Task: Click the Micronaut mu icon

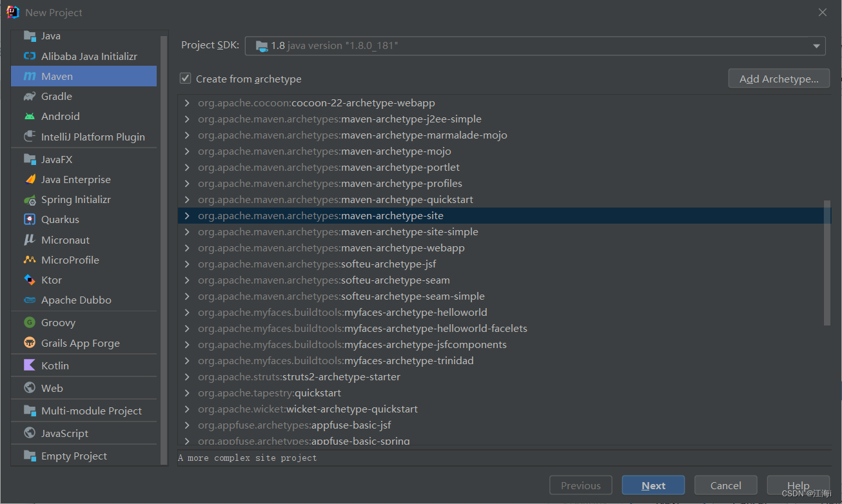Action: (30, 240)
